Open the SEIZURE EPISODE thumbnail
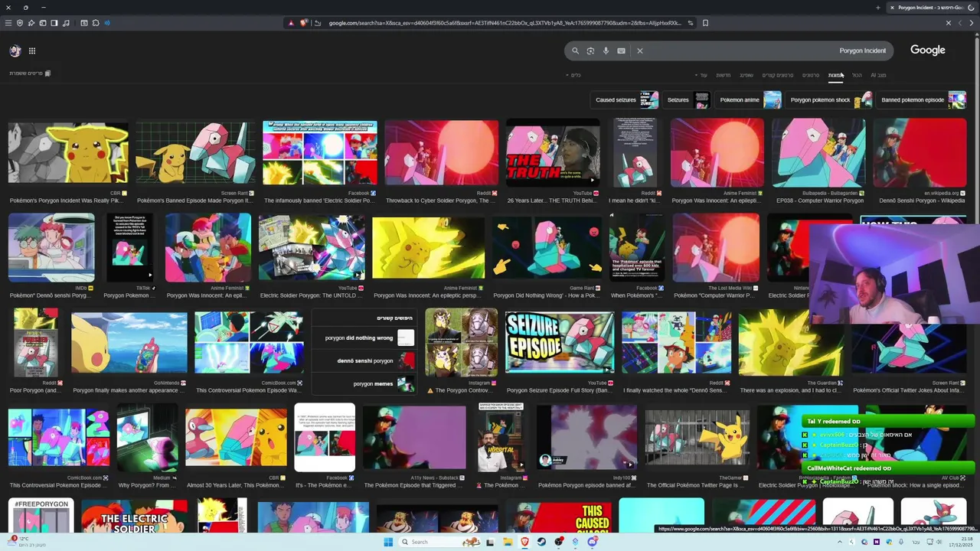Image resolution: width=980 pixels, height=551 pixels. (x=560, y=342)
